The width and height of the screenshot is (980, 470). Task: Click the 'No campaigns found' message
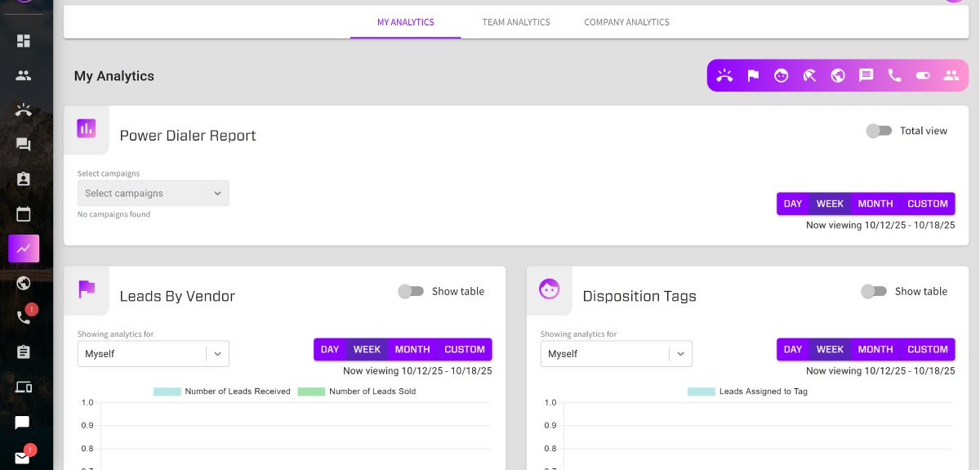114,214
